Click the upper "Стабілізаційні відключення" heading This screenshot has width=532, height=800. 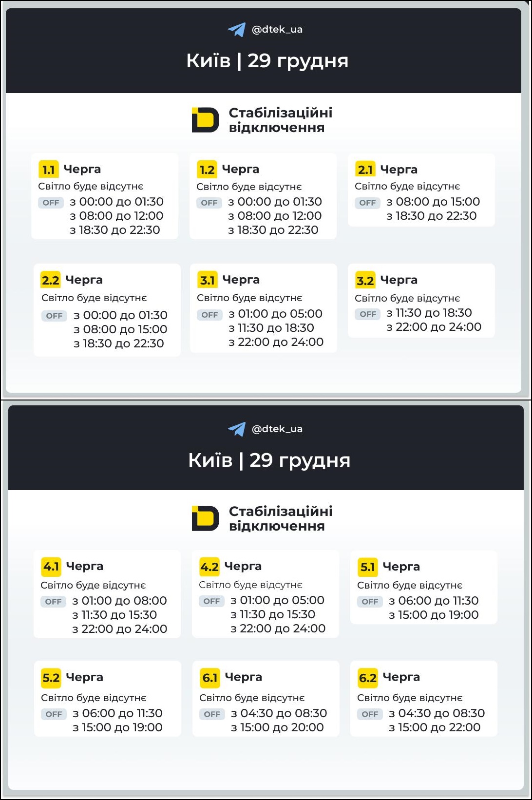280,120
